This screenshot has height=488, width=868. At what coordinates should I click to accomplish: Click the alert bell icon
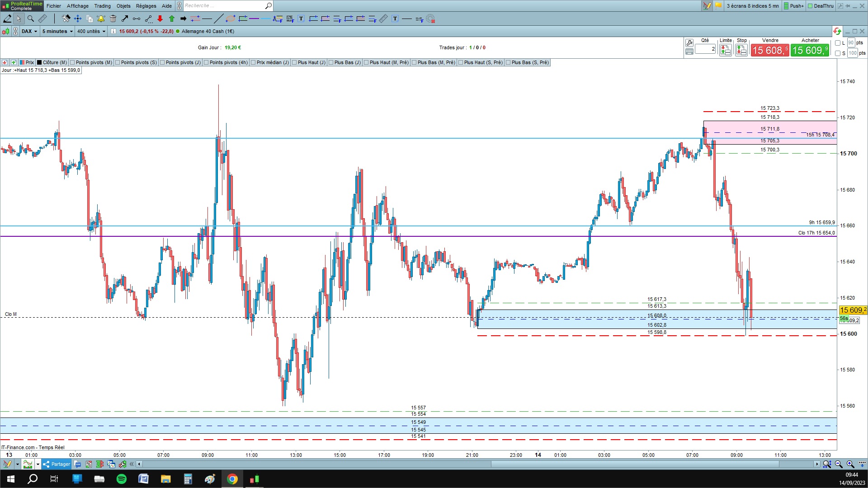pyautogui.click(x=101, y=19)
